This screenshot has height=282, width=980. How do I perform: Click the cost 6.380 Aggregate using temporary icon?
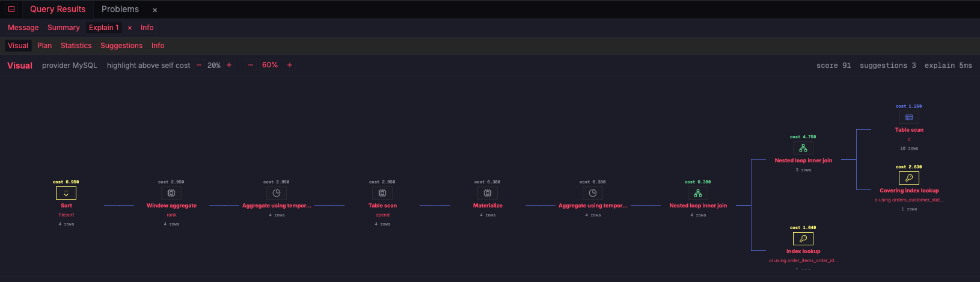click(x=593, y=193)
